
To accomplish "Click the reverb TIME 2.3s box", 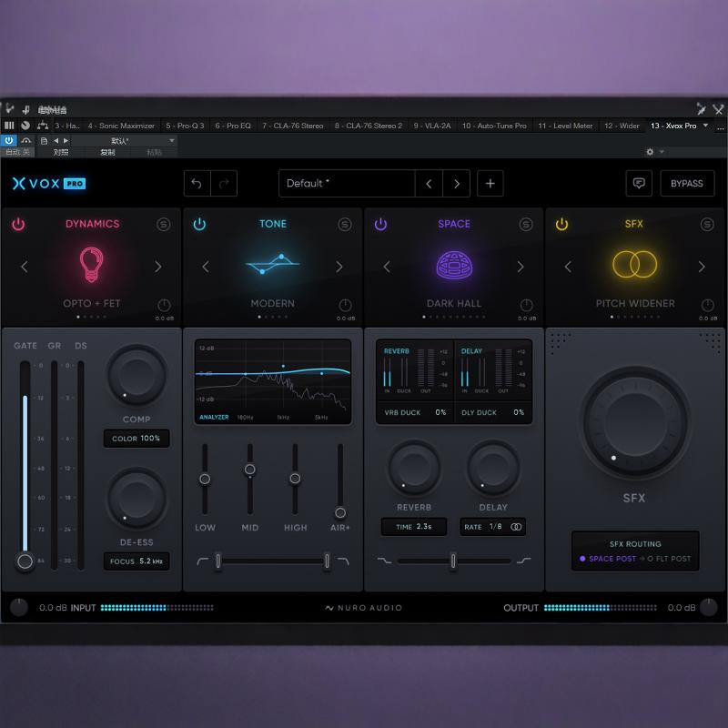I will pos(414,527).
